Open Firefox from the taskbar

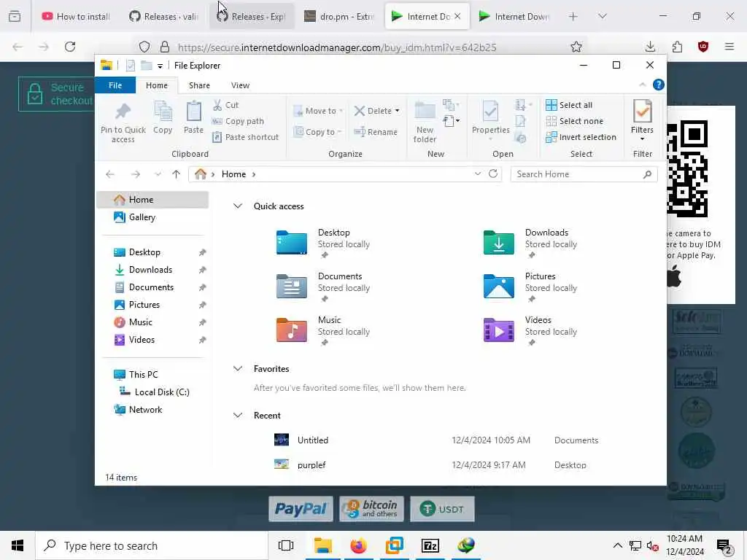pyautogui.click(x=358, y=545)
